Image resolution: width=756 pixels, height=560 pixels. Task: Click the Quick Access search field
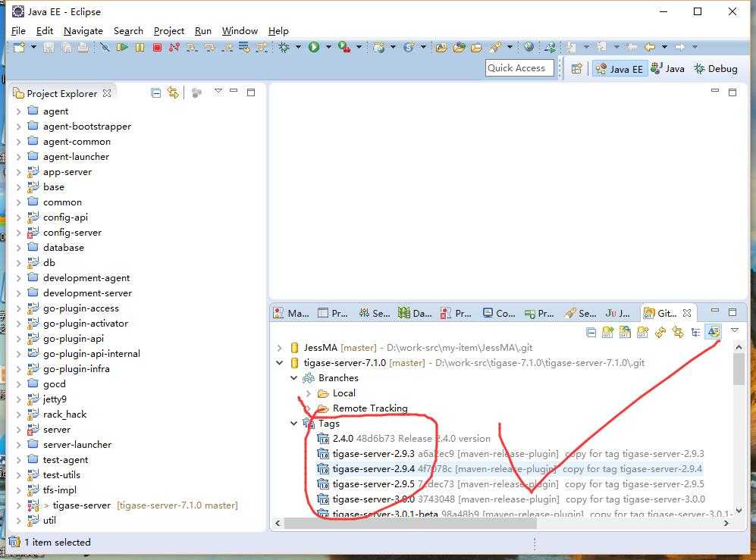(x=519, y=68)
